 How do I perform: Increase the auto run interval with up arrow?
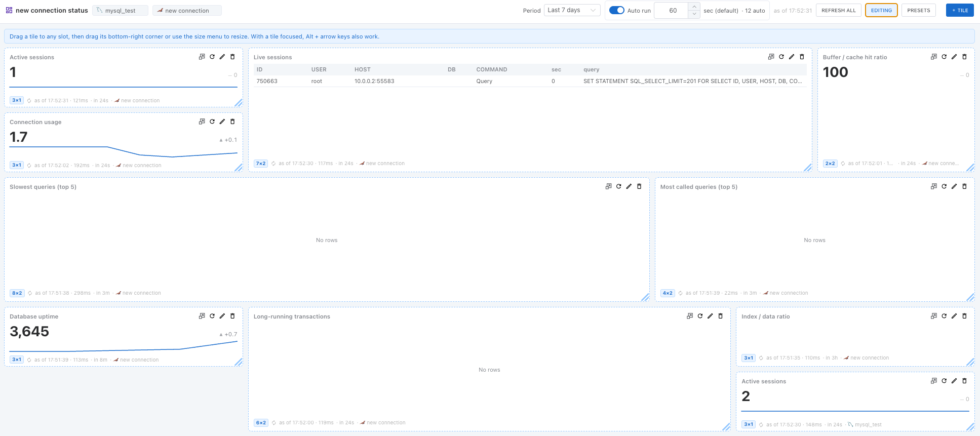point(694,7)
